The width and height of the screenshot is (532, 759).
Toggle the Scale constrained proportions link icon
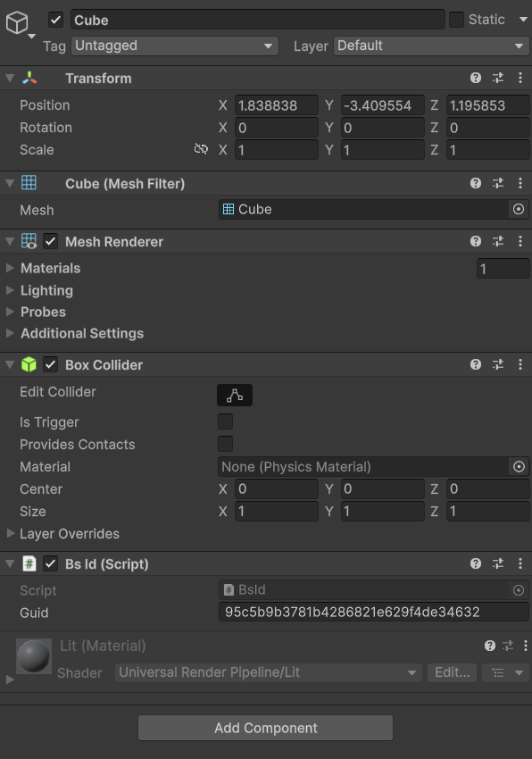point(201,149)
